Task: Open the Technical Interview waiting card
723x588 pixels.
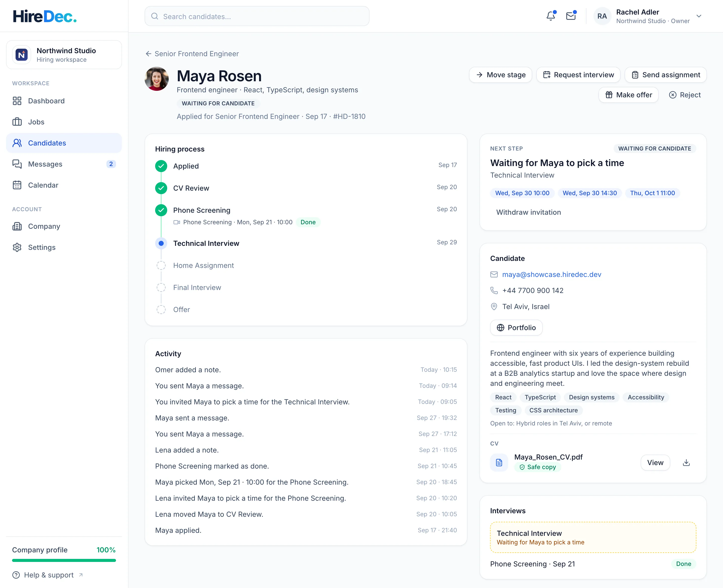Action: pos(593,537)
